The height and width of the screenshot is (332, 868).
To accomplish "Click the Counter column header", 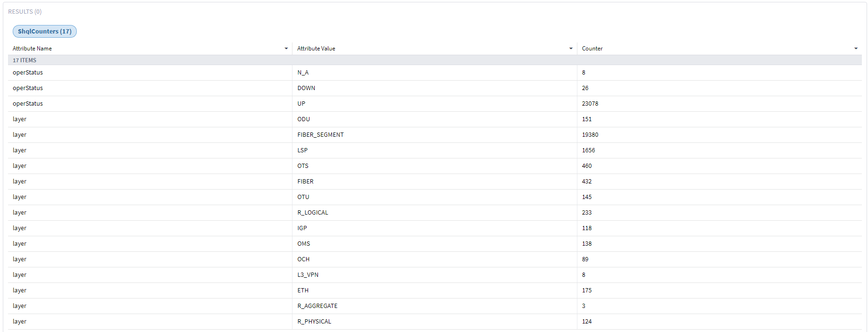I will (592, 49).
